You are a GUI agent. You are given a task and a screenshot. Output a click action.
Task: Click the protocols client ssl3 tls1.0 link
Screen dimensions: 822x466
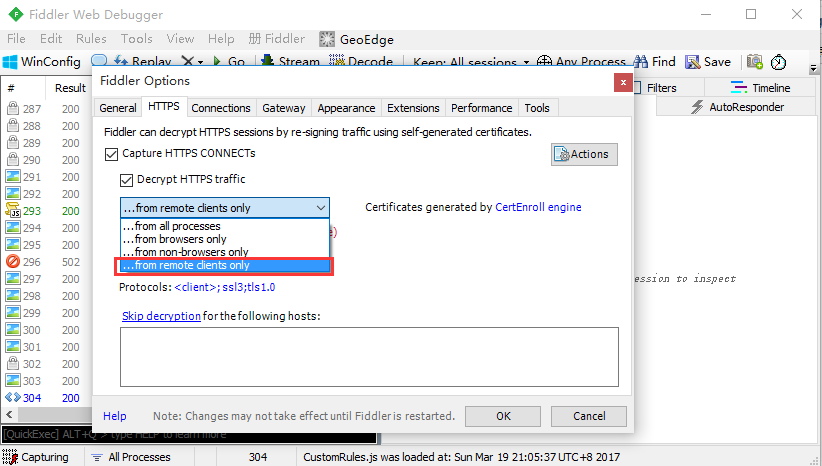pos(224,287)
